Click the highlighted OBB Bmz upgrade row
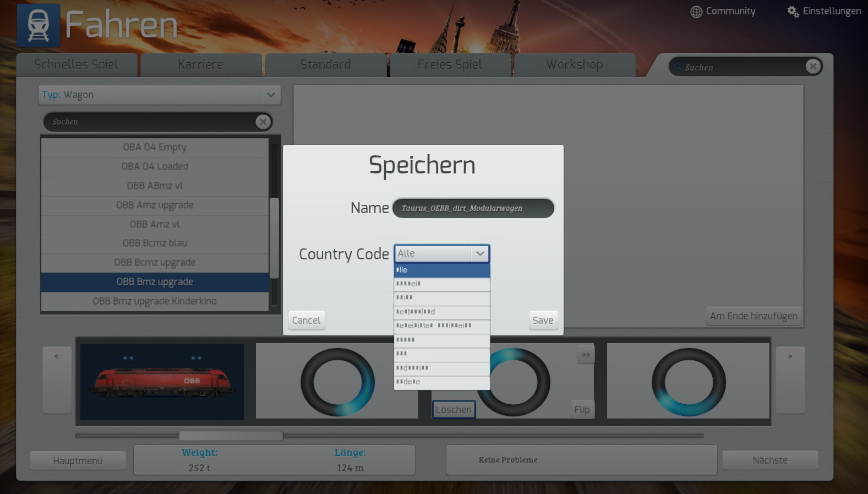Screen dimensions: 868x494 click(155, 281)
